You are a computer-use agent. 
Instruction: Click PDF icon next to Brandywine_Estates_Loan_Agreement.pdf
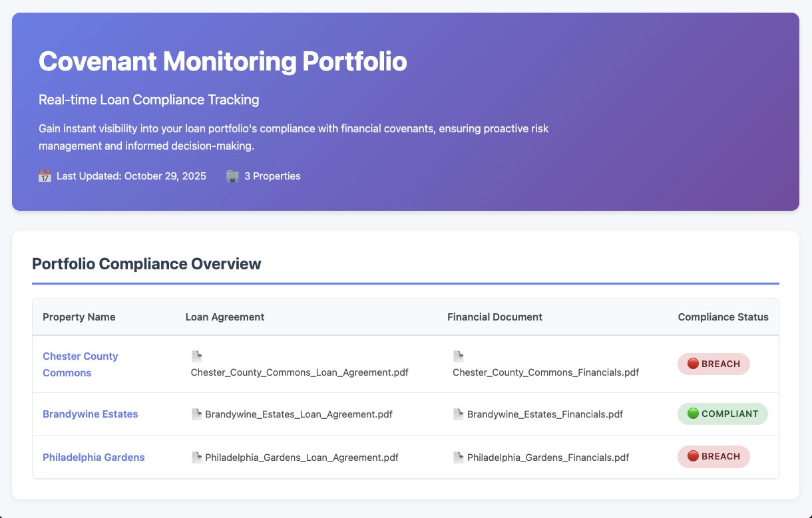pos(196,414)
